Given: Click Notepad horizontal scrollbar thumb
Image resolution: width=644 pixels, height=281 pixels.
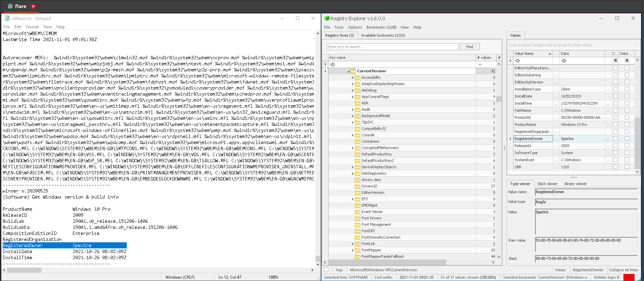Looking at the screenshot, I should tap(24, 270).
